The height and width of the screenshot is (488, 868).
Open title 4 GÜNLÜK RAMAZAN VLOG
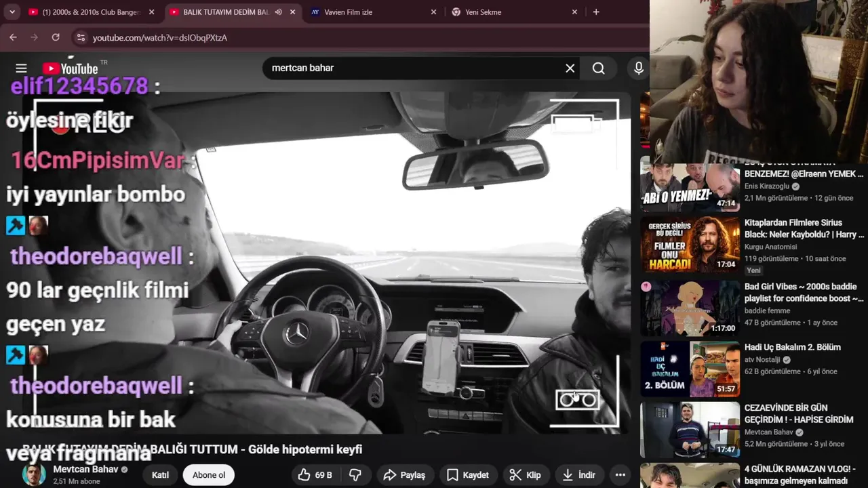tap(800, 474)
